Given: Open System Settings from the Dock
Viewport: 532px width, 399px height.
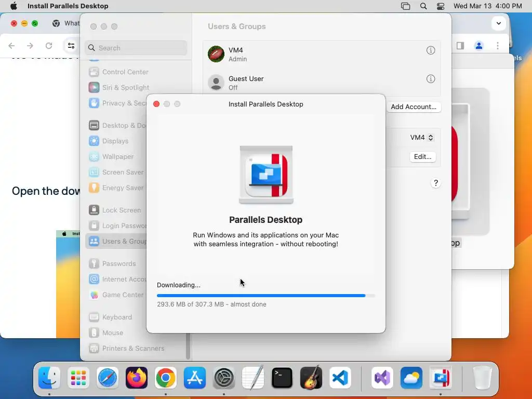Looking at the screenshot, I should [224, 378].
